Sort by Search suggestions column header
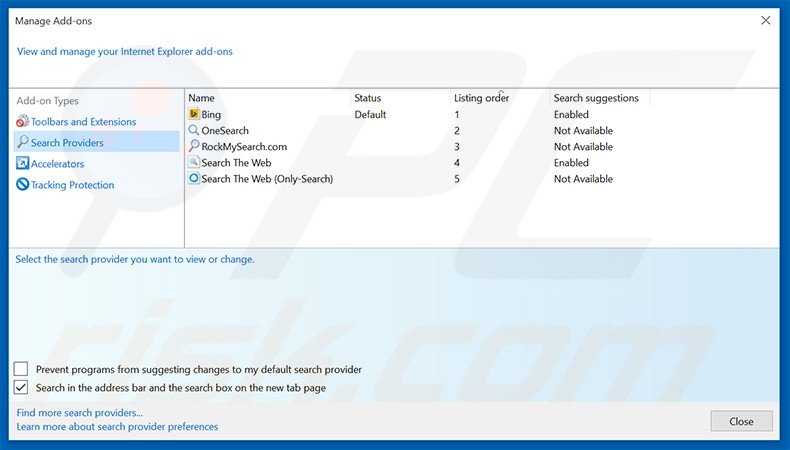The image size is (790, 450). (596, 98)
